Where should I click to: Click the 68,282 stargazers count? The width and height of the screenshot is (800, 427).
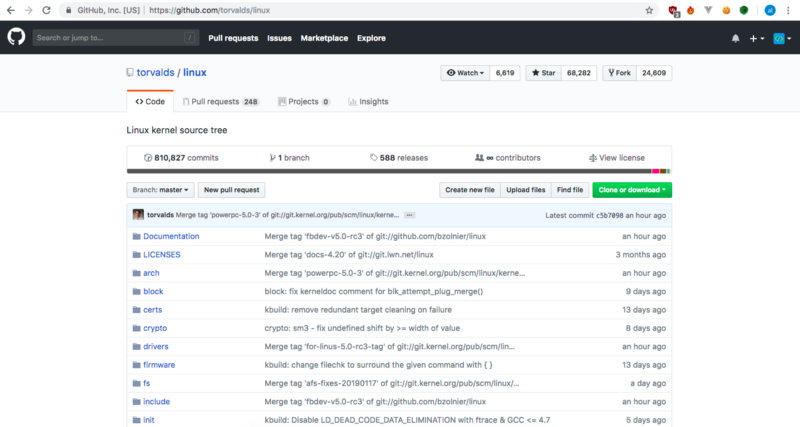579,73
